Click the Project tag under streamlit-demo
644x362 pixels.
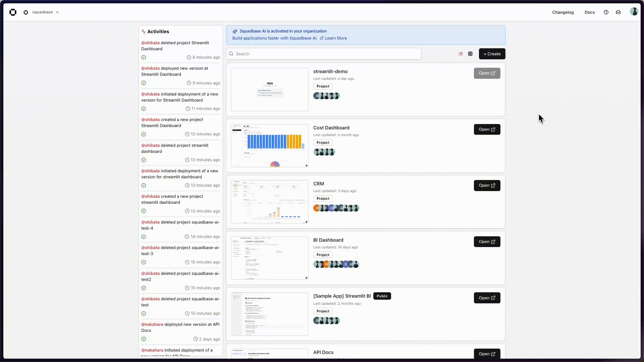coord(323,86)
